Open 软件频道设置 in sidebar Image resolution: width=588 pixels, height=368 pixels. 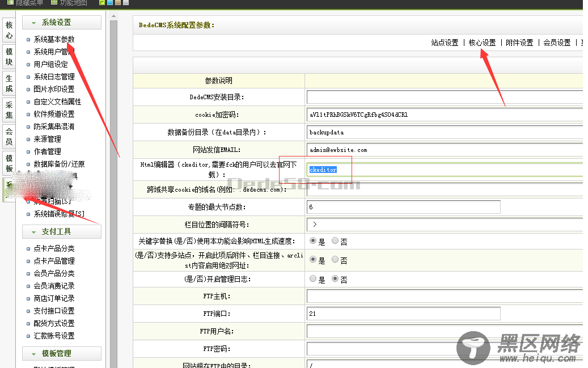(54, 114)
